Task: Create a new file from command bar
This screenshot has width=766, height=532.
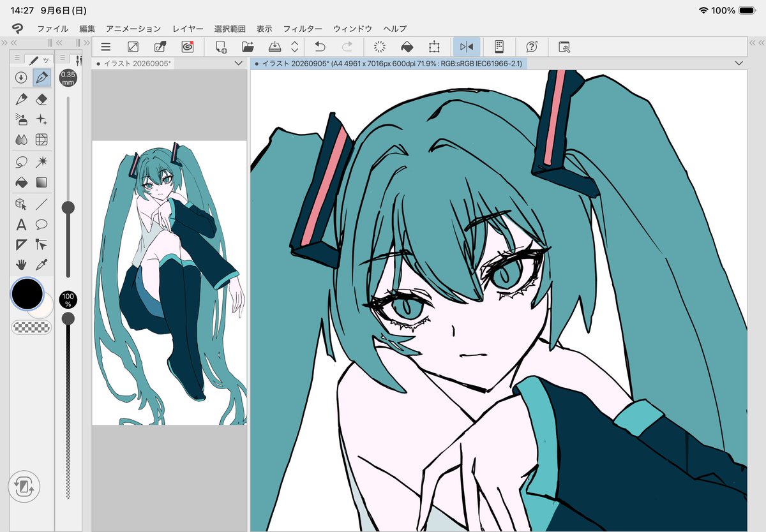Action: coord(221,47)
